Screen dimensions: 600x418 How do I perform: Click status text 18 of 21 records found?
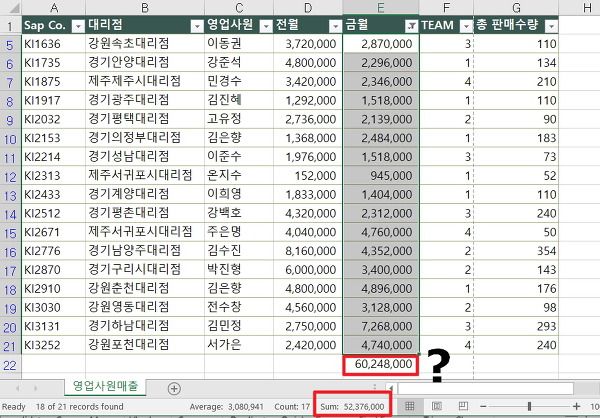[80, 407]
